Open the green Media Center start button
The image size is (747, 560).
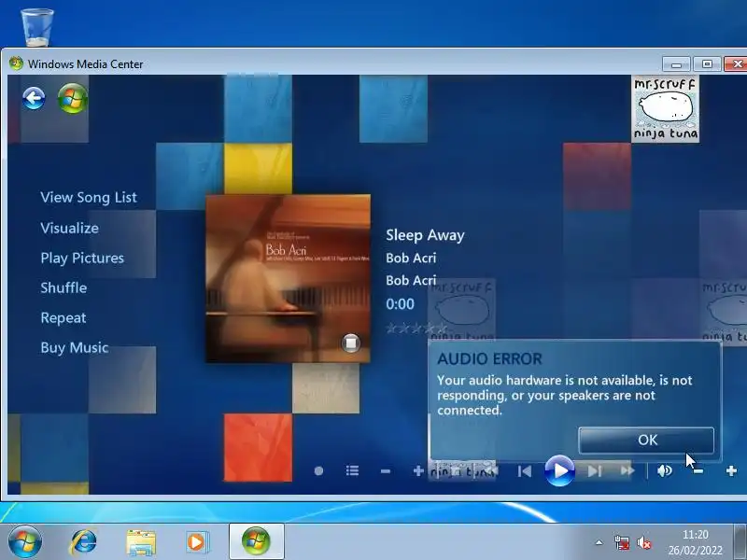click(73, 99)
